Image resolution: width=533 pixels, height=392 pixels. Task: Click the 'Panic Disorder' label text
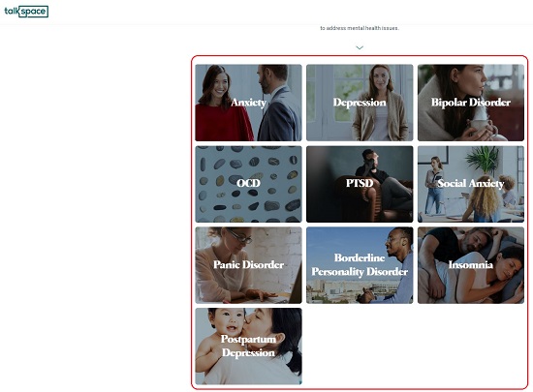tap(248, 264)
